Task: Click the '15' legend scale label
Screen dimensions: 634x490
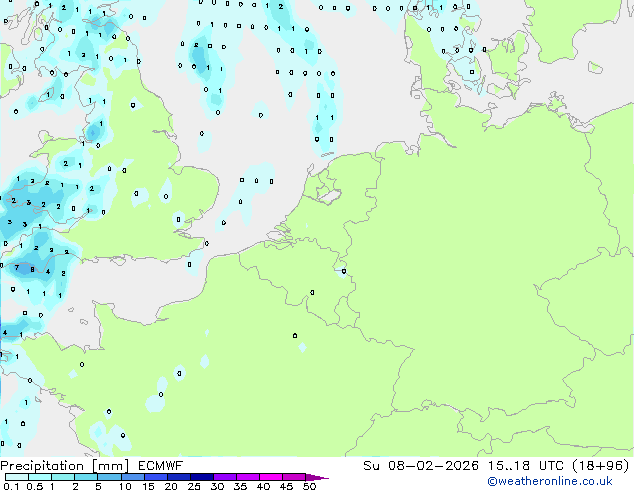Action: (148, 486)
